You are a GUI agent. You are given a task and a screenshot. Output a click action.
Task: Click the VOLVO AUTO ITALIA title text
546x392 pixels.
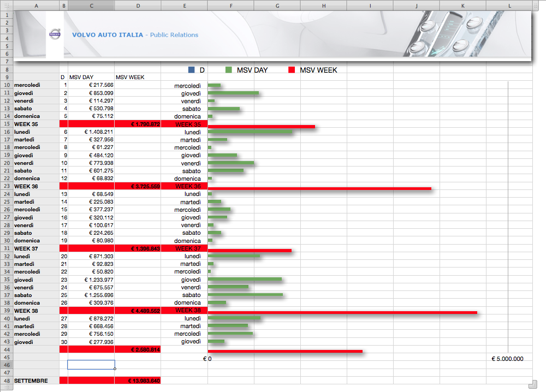click(108, 35)
